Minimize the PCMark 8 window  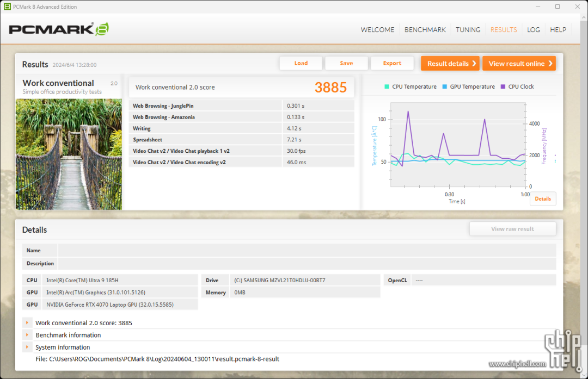tap(538, 7)
